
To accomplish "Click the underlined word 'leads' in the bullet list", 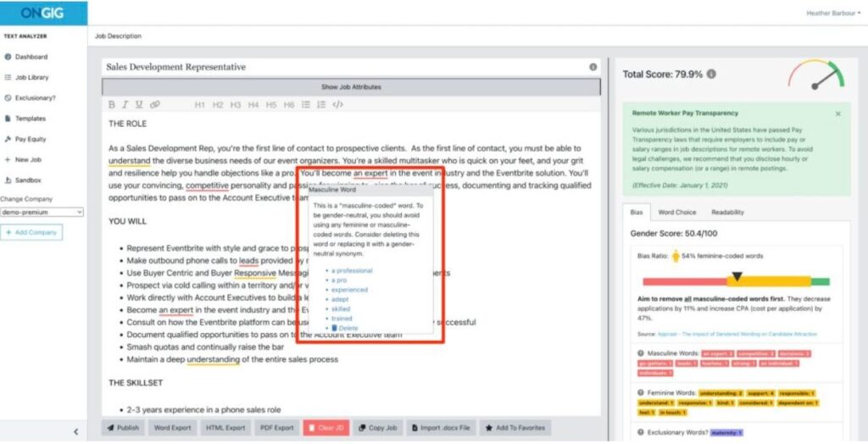I will tap(248, 260).
